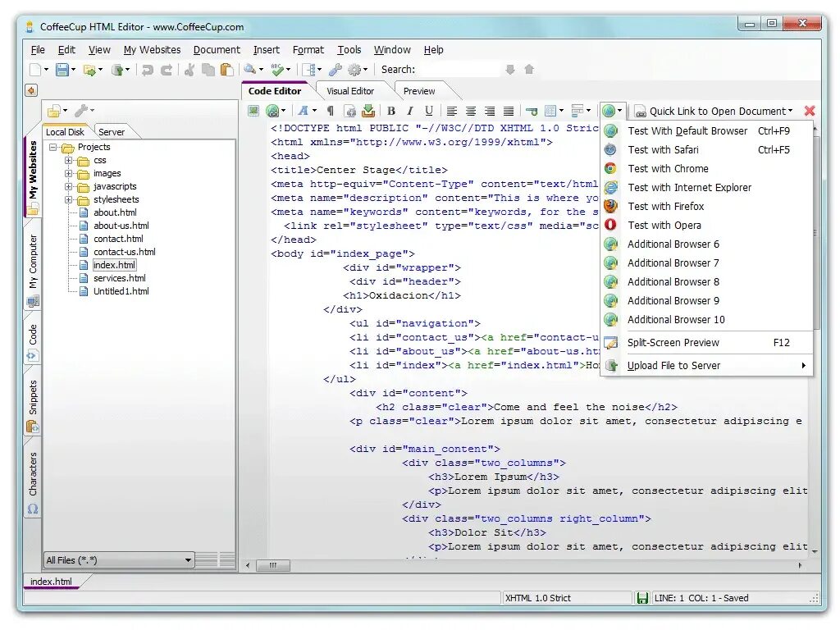Select Test with Firefox

(707, 206)
